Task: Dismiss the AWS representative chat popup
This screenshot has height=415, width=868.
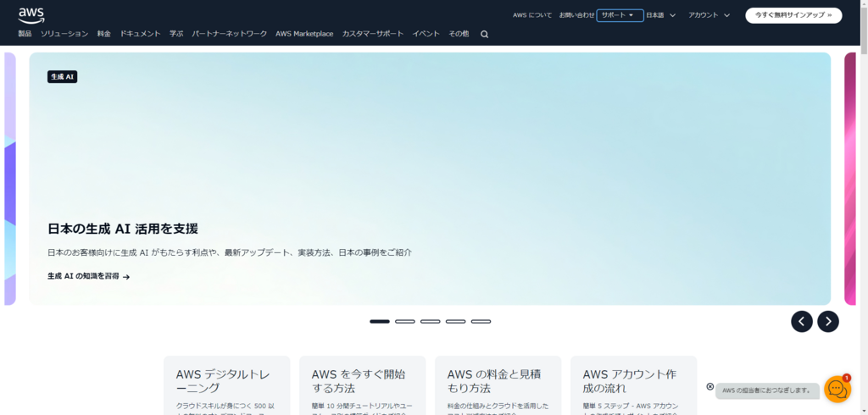Action: pos(710,387)
